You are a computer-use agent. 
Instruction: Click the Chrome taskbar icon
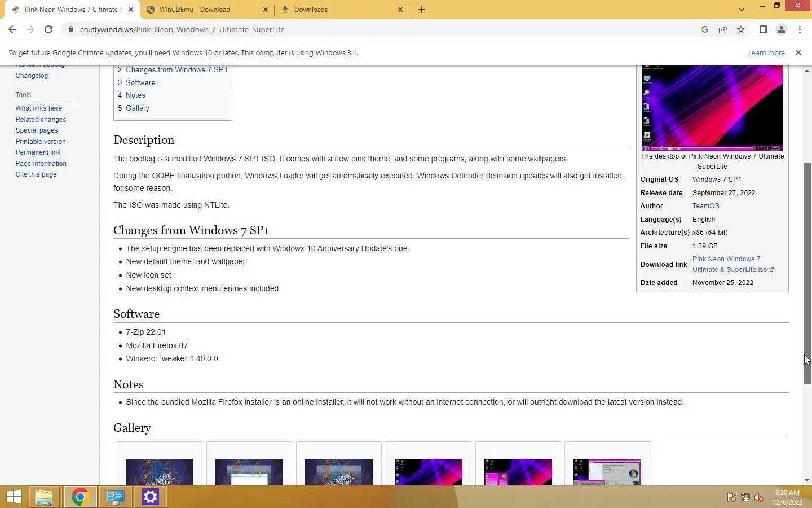[80, 497]
